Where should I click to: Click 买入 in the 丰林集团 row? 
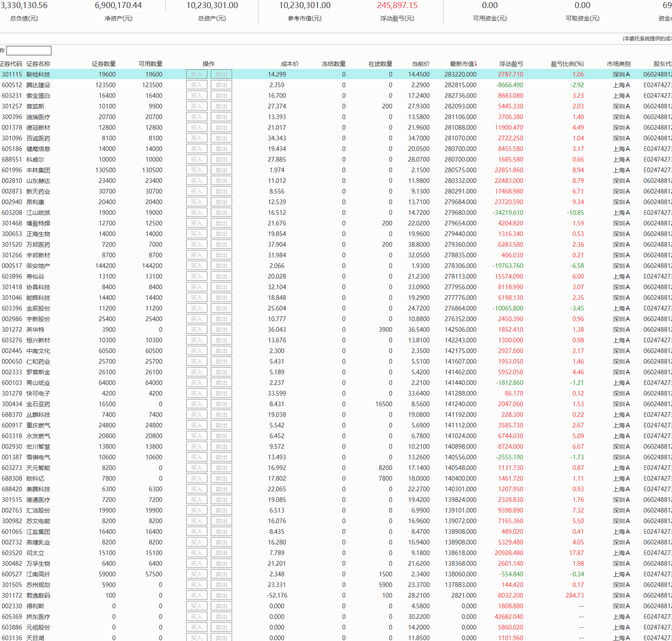(197, 170)
